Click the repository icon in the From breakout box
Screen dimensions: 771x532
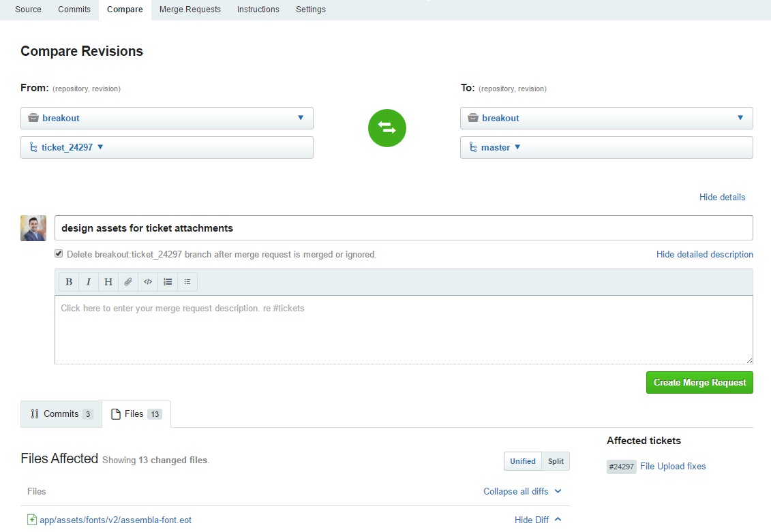33,118
